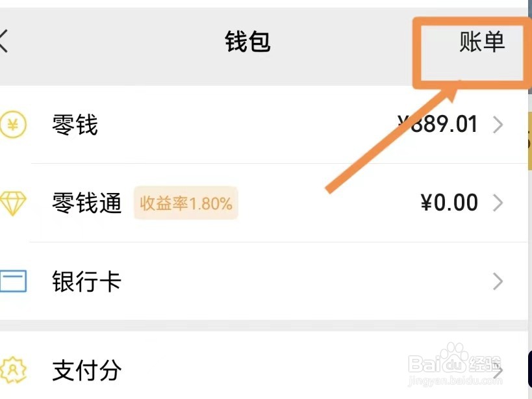Click the 钱包 page title
The width and height of the screenshot is (532, 399).
coord(247,42)
